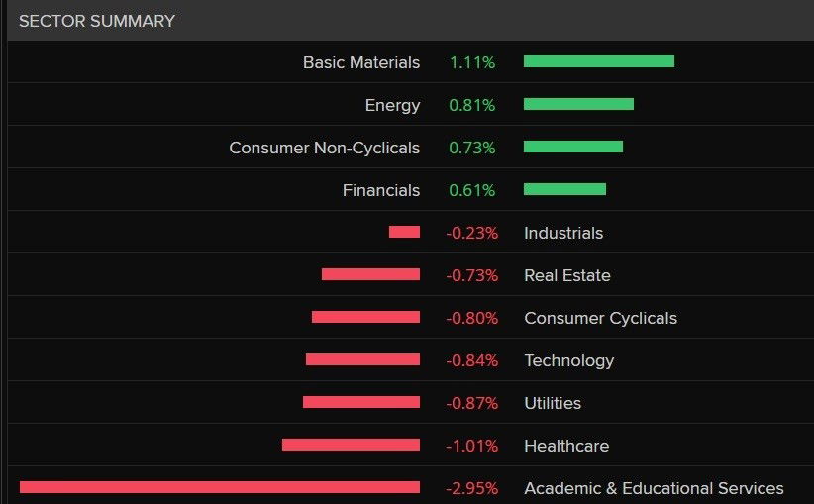
Task: Click the 1.11% Basic Materials value
Action: point(472,62)
